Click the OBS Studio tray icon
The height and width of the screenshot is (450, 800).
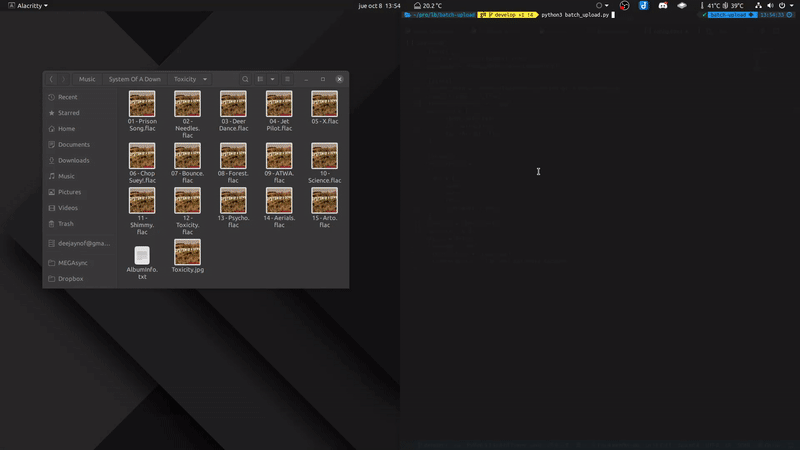point(624,6)
